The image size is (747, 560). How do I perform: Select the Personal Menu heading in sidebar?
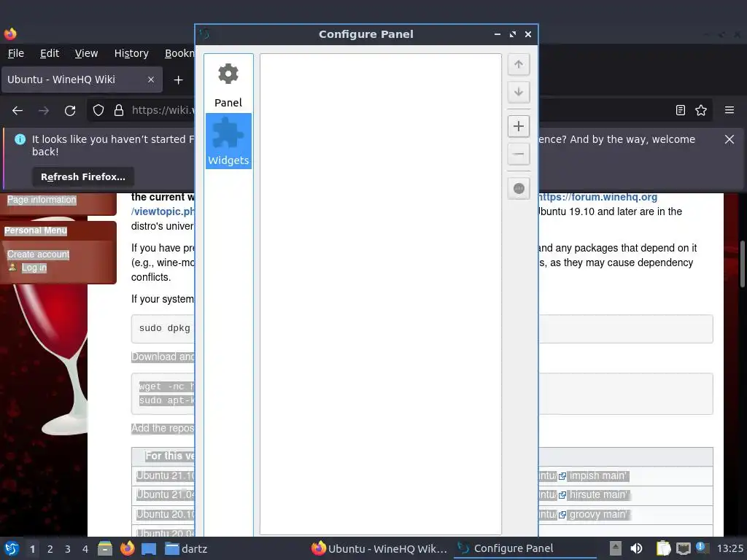[x=36, y=230]
